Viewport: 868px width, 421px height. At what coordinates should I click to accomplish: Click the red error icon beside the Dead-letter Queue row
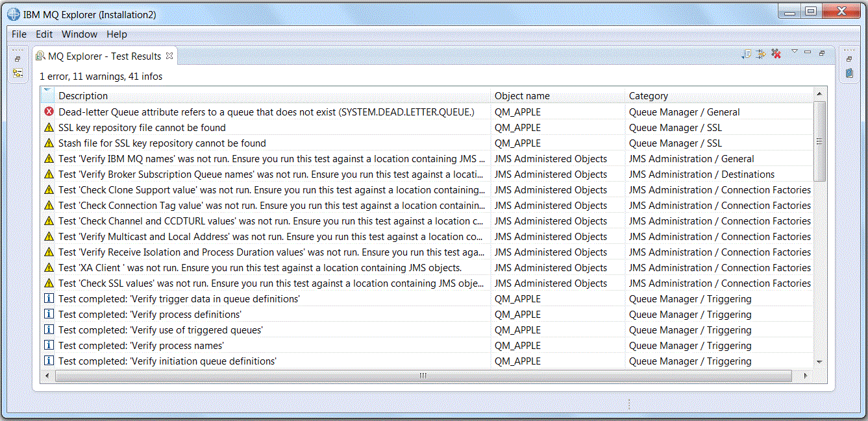coord(49,112)
